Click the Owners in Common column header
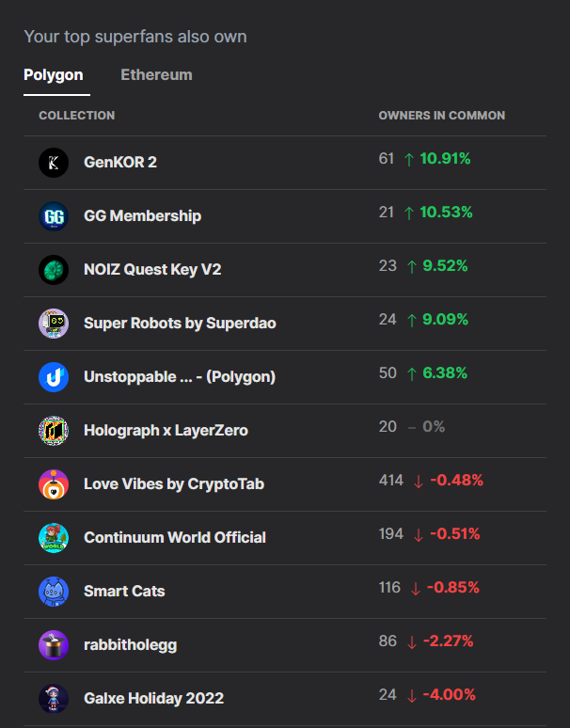 441,116
